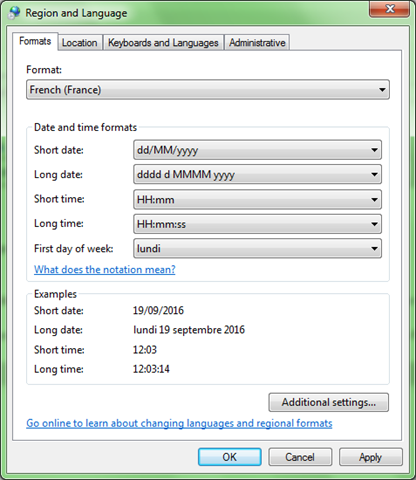Screen dimensions: 416x480
Task: Open the Short time HH:mm dropdown
Action: (257, 199)
